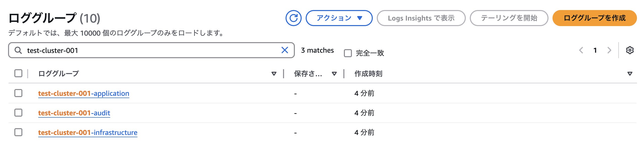Viewport: 644px width, 151px height.
Task: Sort by 作成時刻 column arrow
Action: click(630, 74)
